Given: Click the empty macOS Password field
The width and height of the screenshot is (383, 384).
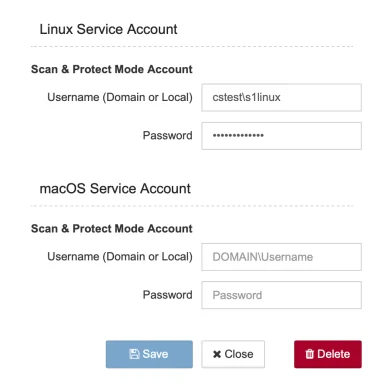Looking at the screenshot, I should point(281,295).
